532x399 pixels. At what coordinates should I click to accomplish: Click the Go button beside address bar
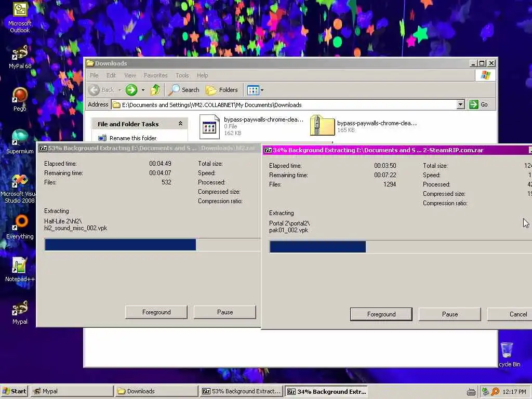click(x=478, y=104)
